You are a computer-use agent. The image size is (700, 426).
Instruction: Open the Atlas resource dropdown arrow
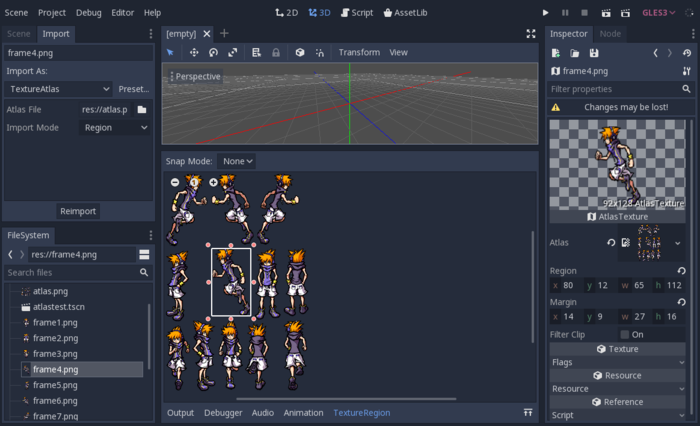pyautogui.click(x=678, y=243)
